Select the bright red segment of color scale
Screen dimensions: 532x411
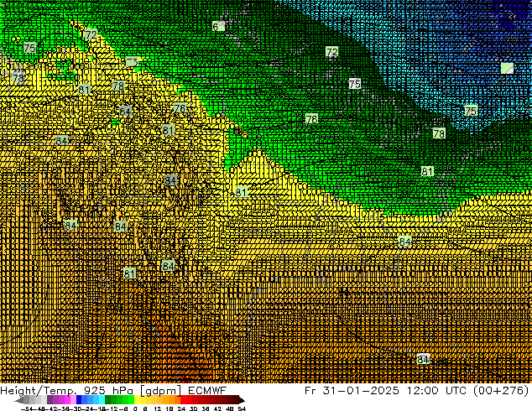(x=183, y=400)
